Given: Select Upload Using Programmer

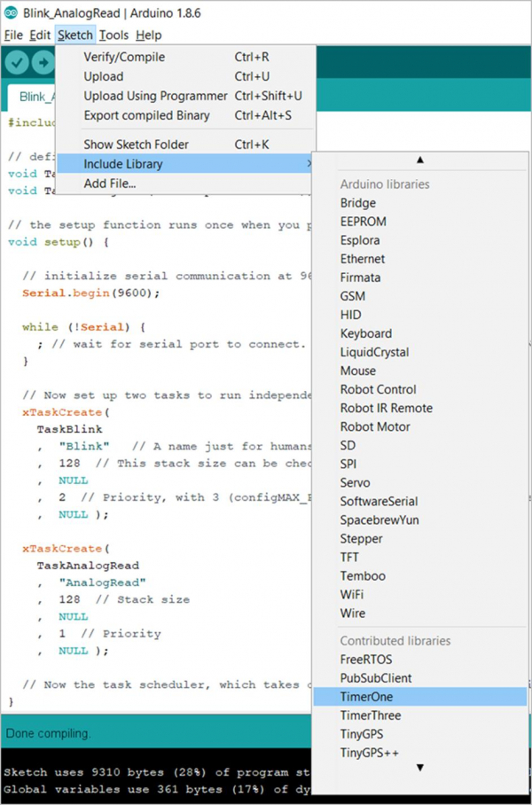Looking at the screenshot, I should [x=185, y=96].
